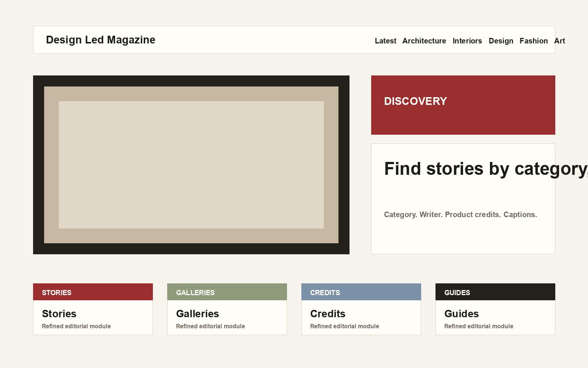Visit the Fashion section
588x368 pixels.
pyautogui.click(x=534, y=41)
